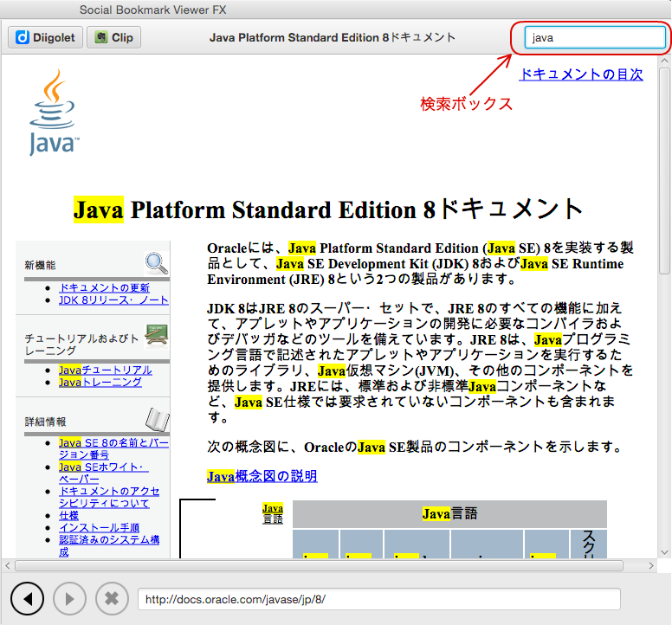Open the 認証済みのシステム構成 link
Image resolution: width=672 pixels, height=625 pixels.
click(109, 545)
